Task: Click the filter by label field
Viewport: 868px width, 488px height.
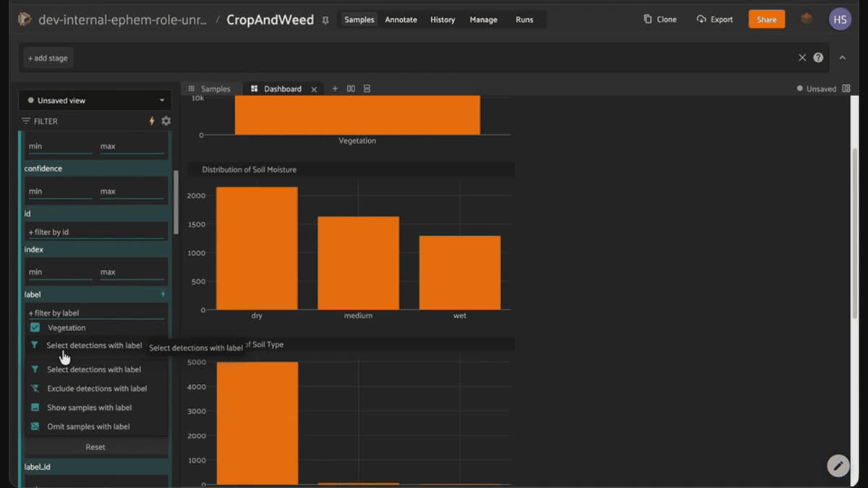Action: (95, 313)
